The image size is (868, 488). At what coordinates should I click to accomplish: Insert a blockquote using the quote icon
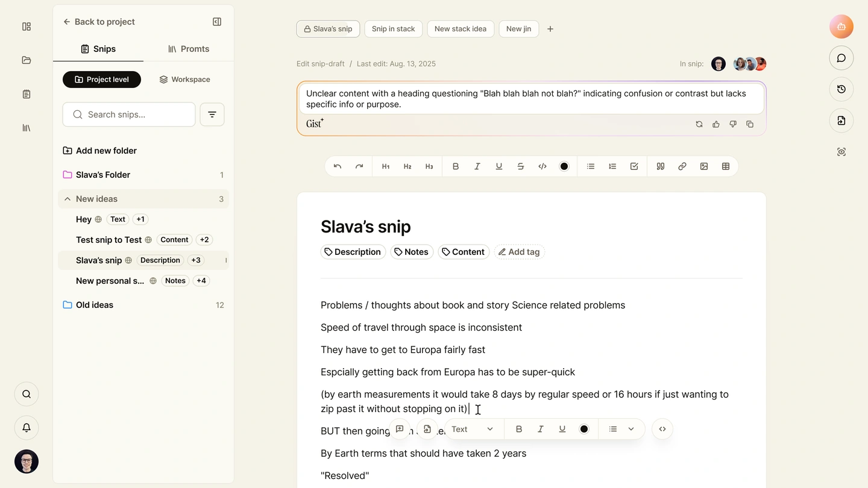tap(661, 166)
